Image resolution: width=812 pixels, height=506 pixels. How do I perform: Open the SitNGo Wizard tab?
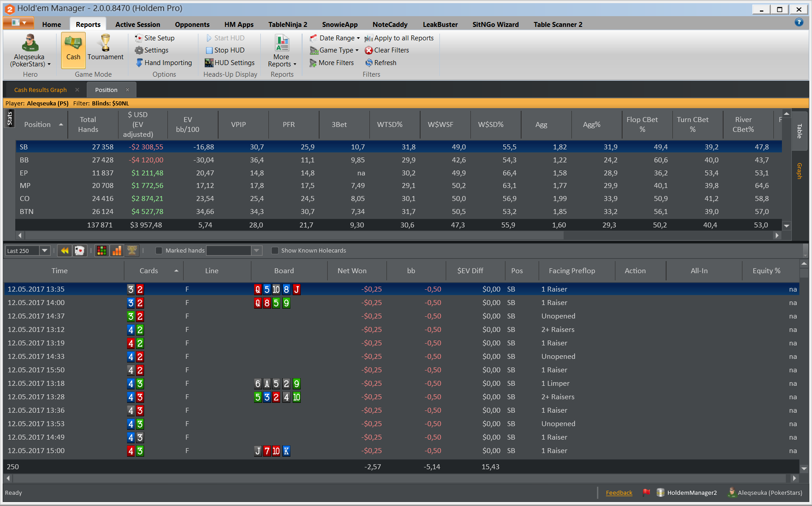pos(496,25)
